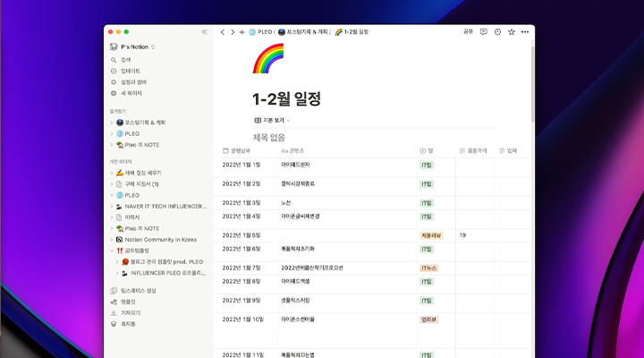Open the P's Notion workspace switcher
Viewport: 644px width, 358px height.
pyautogui.click(x=132, y=47)
